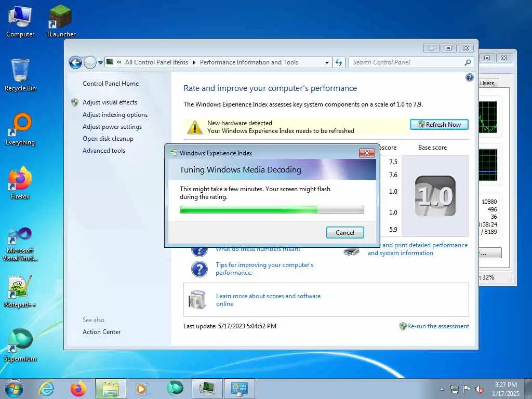Screen dimensions: 532x399
Task: Click the Last update timestamp text
Action: point(230,326)
